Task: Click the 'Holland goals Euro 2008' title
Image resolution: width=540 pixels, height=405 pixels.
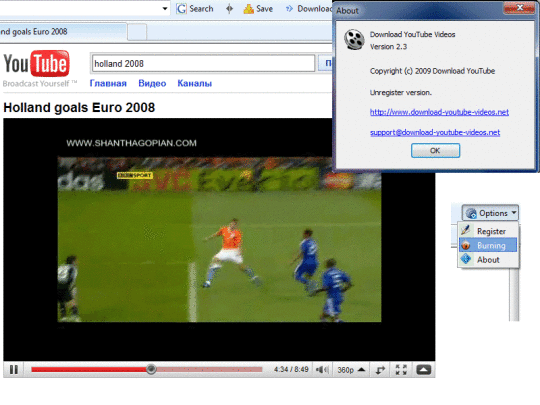Action: click(x=79, y=107)
